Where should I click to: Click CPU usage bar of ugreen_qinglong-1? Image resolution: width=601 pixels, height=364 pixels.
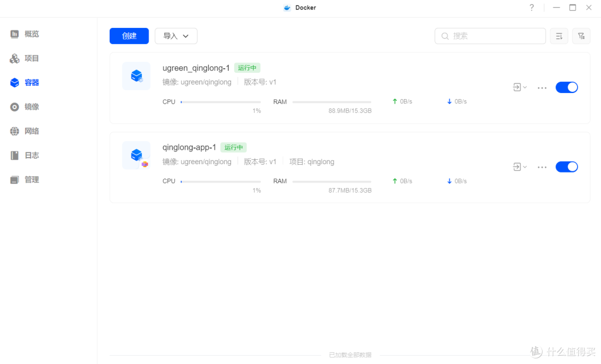pyautogui.click(x=221, y=102)
